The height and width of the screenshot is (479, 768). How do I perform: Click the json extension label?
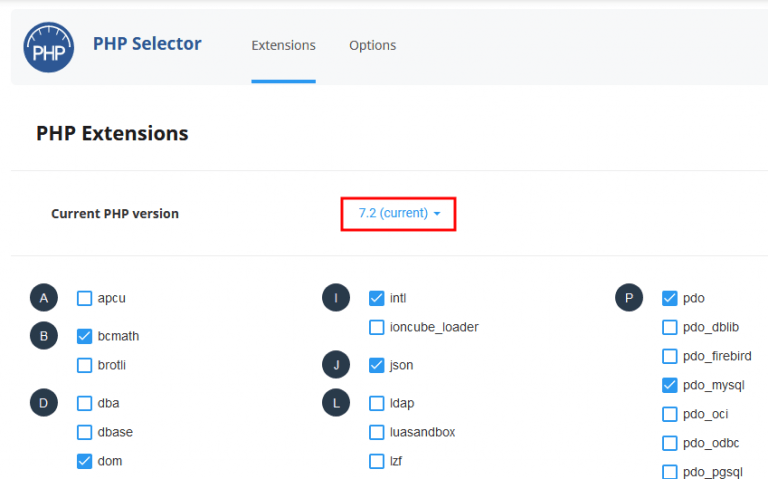click(402, 365)
